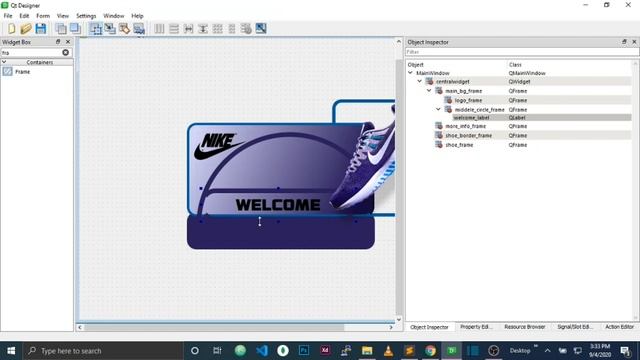Collapse the middele_circle_frame tree node

[438, 109]
